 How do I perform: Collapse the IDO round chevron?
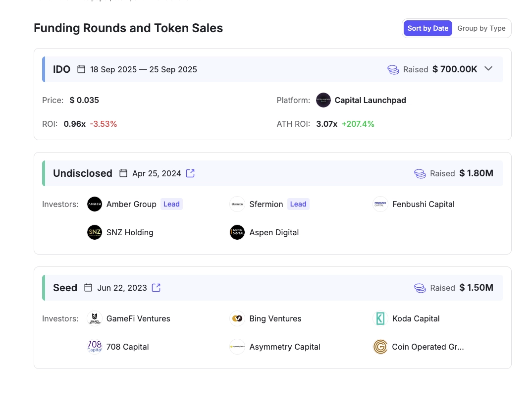coord(488,69)
